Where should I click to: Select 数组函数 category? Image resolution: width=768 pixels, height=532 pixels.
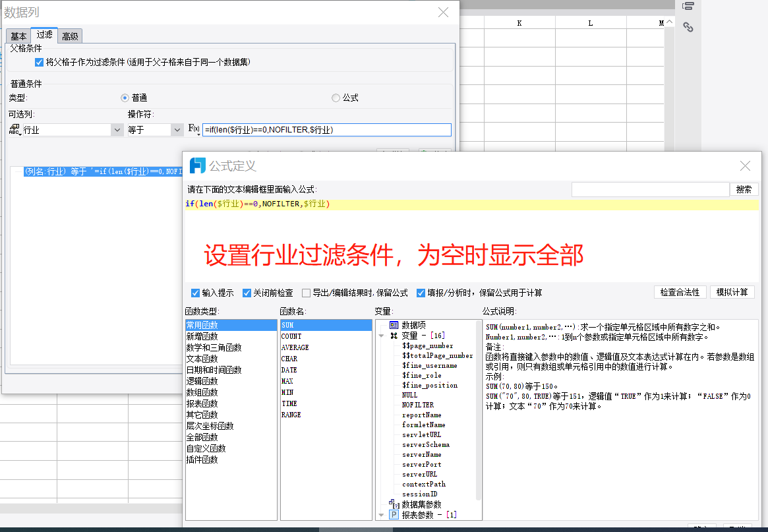click(x=231, y=392)
